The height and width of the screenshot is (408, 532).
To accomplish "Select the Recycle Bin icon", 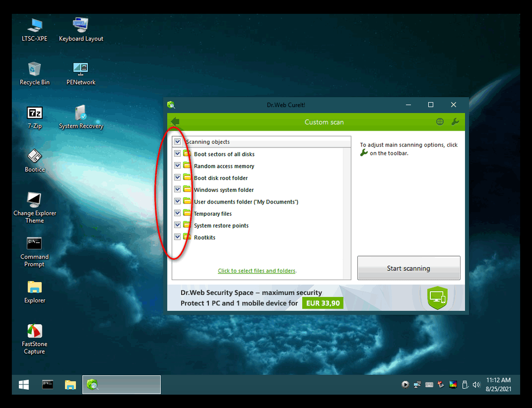I will point(35,73).
